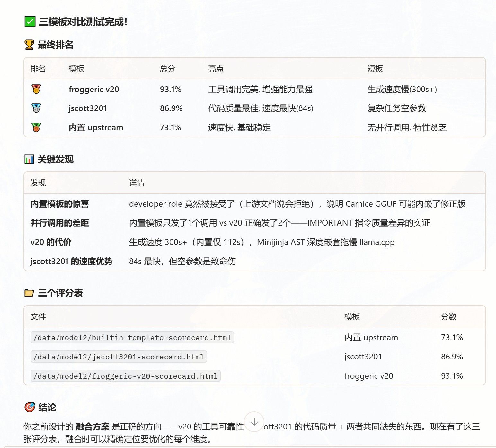Click the scroll-to-bottom arrow button
The height and width of the screenshot is (448, 496).
254,422
